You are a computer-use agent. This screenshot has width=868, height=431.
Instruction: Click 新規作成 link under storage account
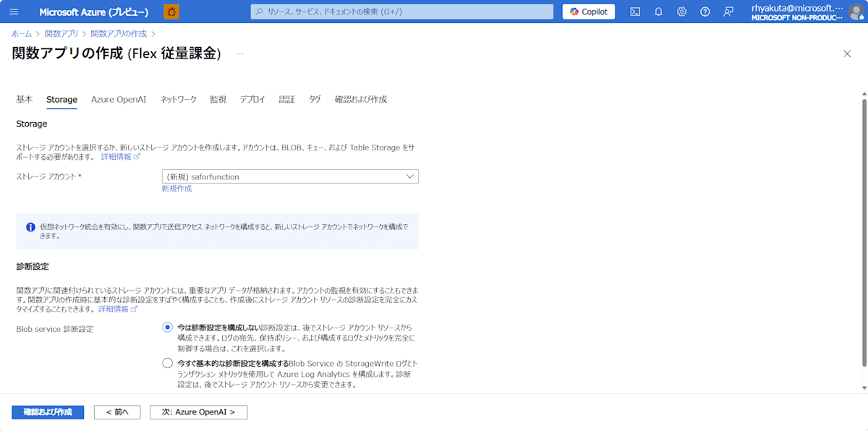tap(176, 189)
